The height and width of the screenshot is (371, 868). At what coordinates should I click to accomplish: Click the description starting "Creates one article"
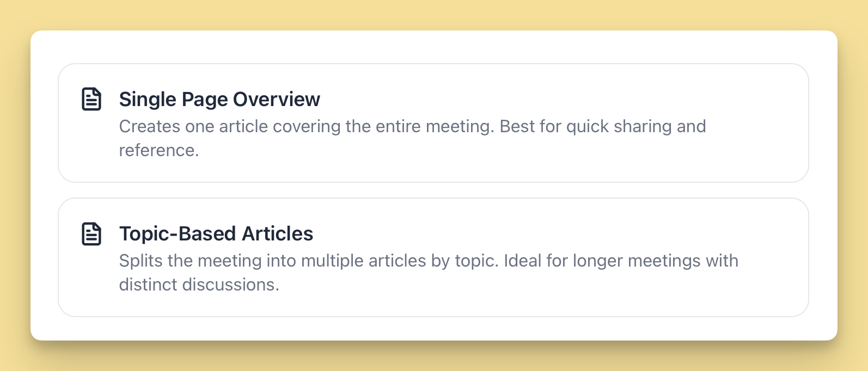(x=412, y=126)
